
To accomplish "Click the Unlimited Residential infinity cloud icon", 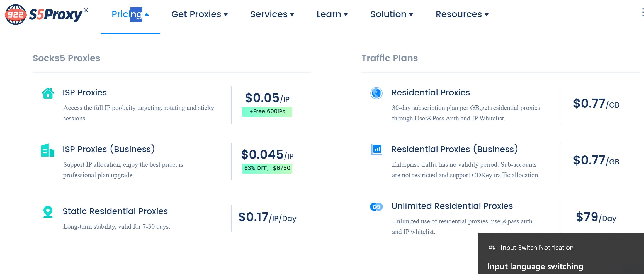I will pyautogui.click(x=376, y=207).
